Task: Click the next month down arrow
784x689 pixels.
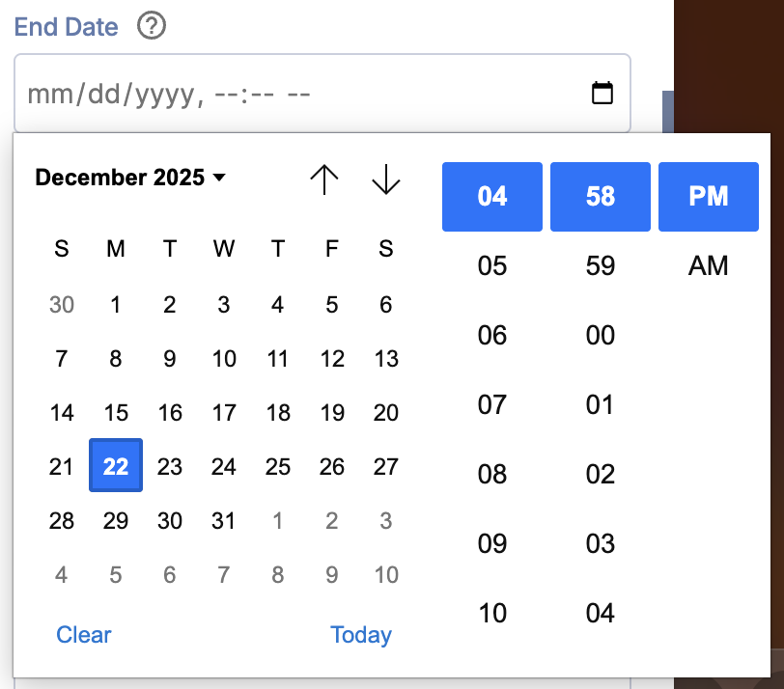Action: 385,179
